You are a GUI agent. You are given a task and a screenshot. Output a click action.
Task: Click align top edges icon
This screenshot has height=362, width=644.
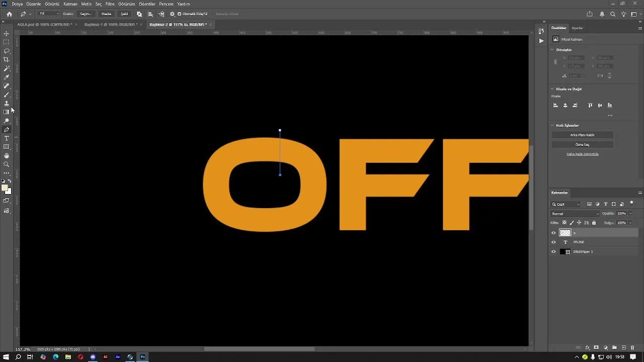coord(590,105)
